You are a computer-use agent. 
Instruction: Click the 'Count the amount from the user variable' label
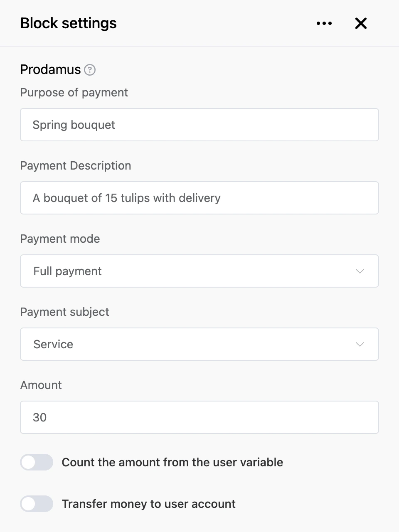click(172, 462)
